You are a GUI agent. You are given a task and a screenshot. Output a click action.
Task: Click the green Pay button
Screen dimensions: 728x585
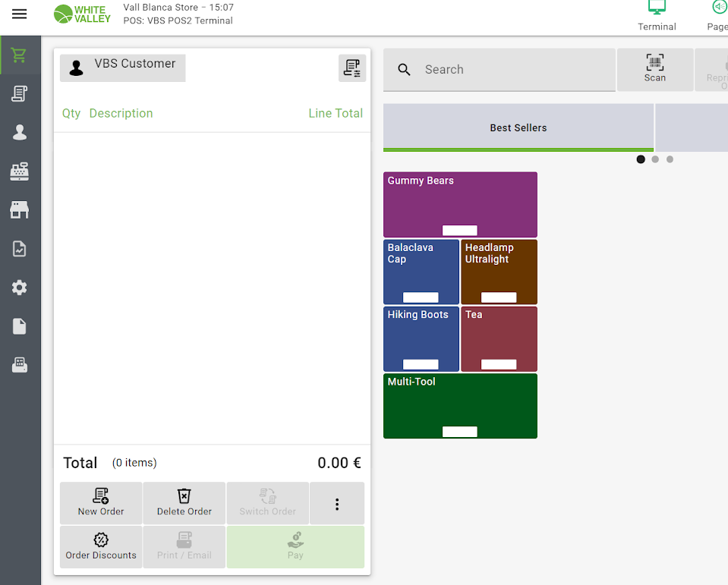pyautogui.click(x=295, y=547)
